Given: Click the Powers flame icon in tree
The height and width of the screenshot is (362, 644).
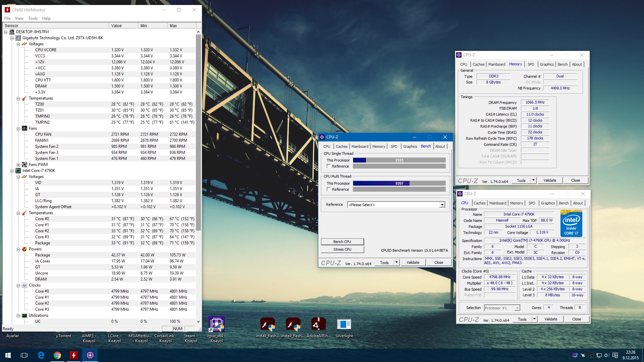Looking at the screenshot, I should (x=24, y=249).
